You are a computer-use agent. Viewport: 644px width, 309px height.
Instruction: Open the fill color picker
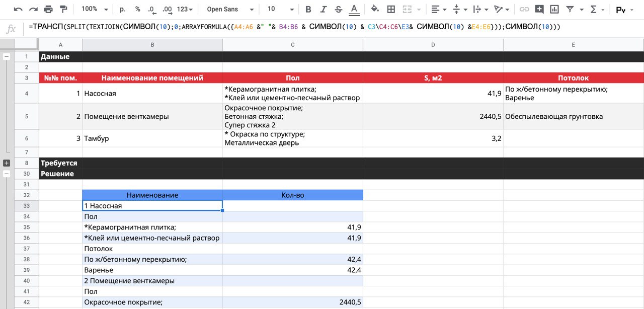(x=375, y=9)
